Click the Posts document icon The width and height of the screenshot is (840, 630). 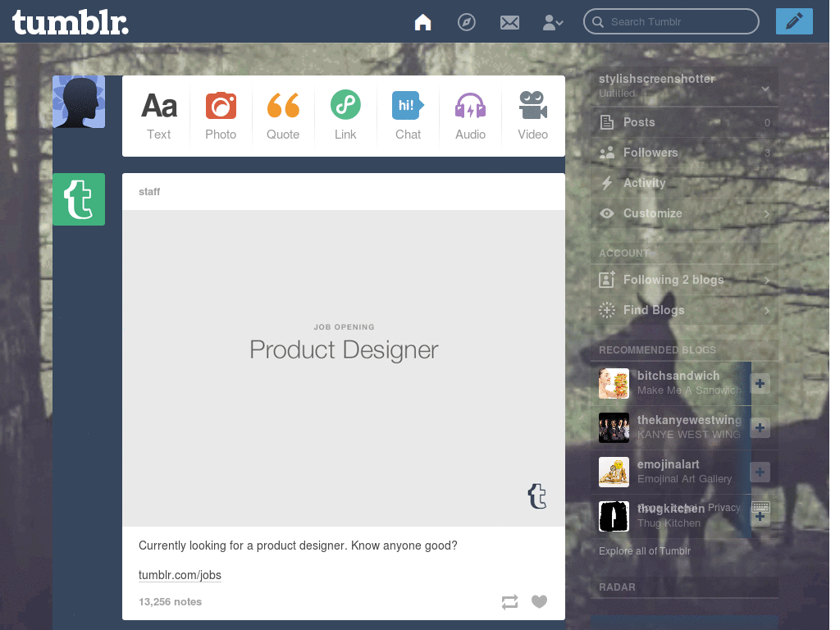pyautogui.click(x=606, y=122)
